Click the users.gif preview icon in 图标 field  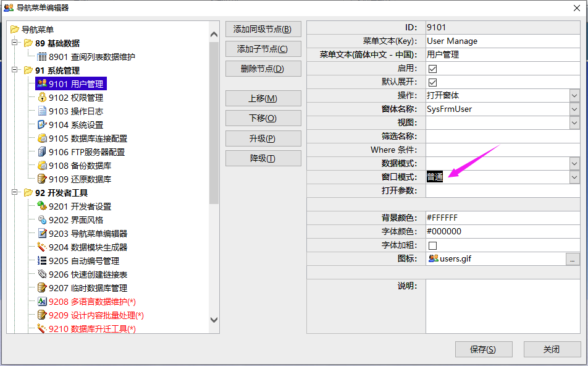pos(434,258)
